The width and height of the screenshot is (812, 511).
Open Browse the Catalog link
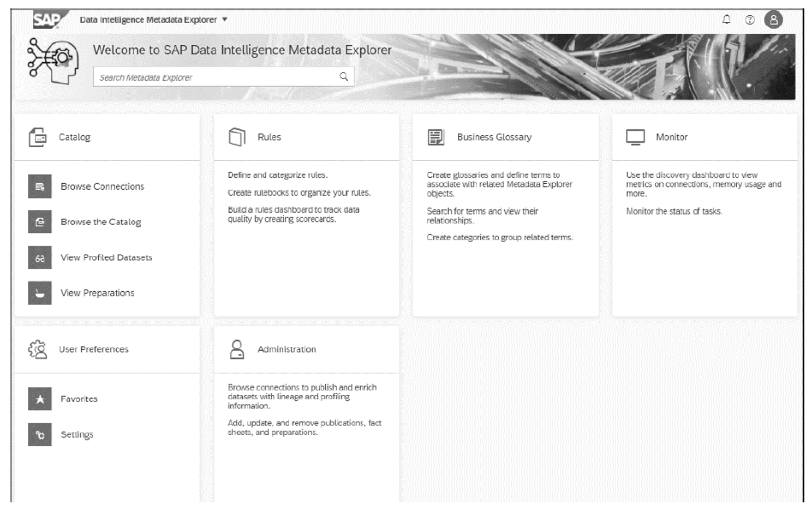pyautogui.click(x=101, y=222)
